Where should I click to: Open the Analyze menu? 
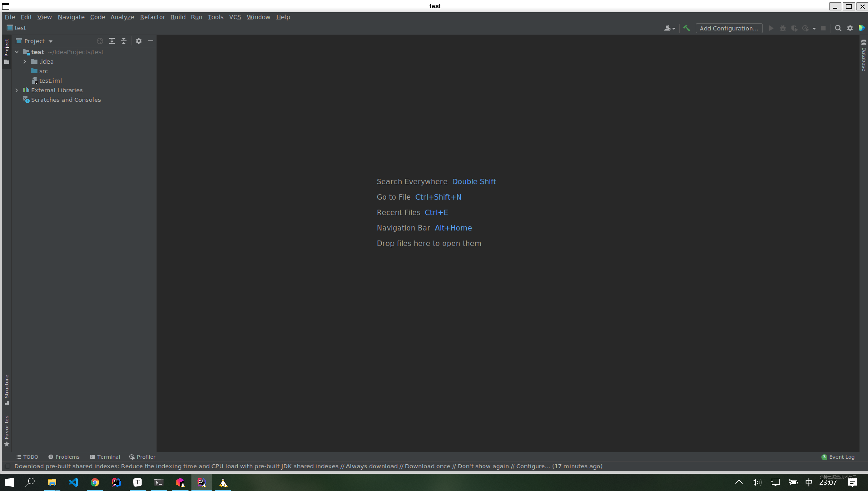tap(122, 17)
